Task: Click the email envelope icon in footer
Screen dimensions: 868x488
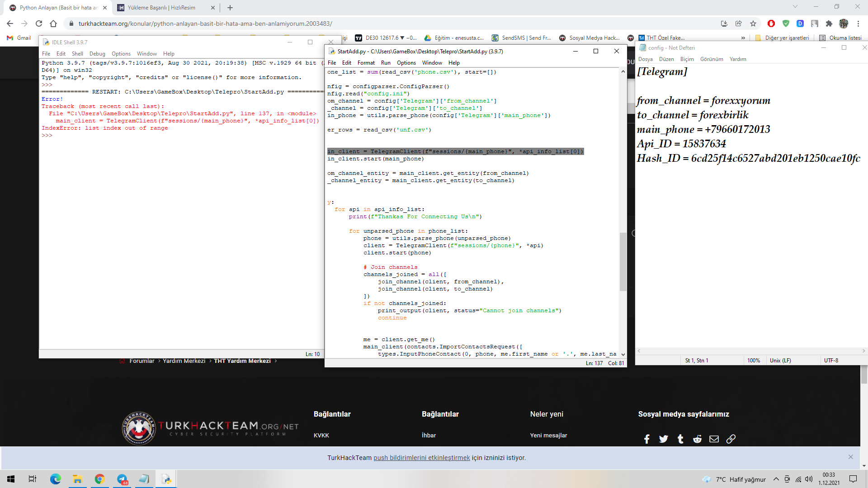Action: coord(714,439)
